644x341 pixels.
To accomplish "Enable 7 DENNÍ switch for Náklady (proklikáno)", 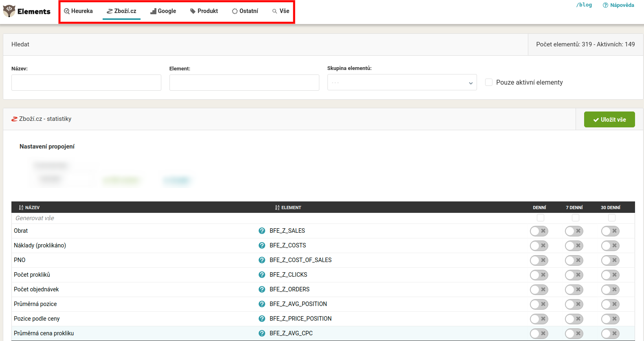I will click(x=574, y=246).
